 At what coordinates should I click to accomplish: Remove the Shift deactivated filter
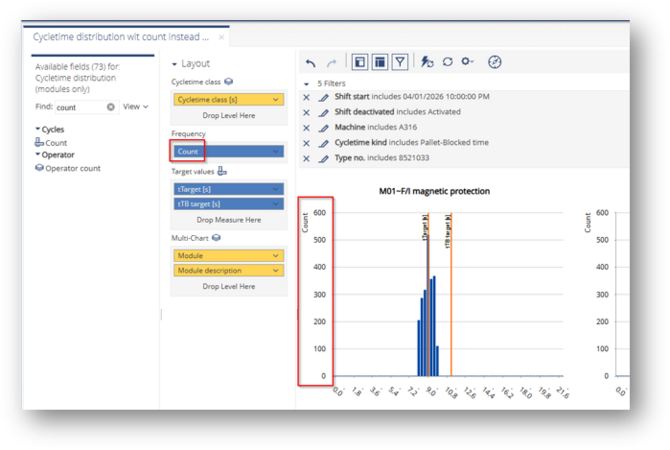point(306,113)
